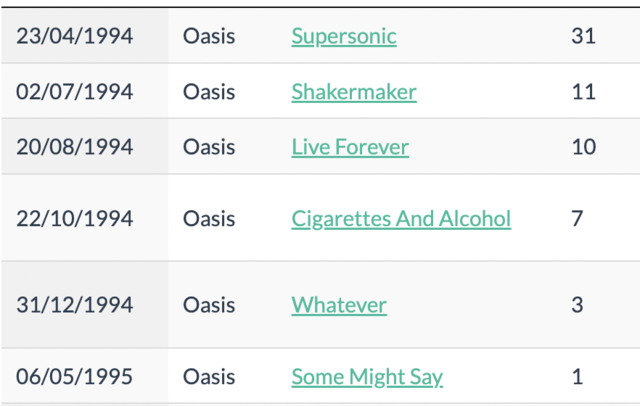Select Oasis in the Whatever row

pyautogui.click(x=209, y=305)
